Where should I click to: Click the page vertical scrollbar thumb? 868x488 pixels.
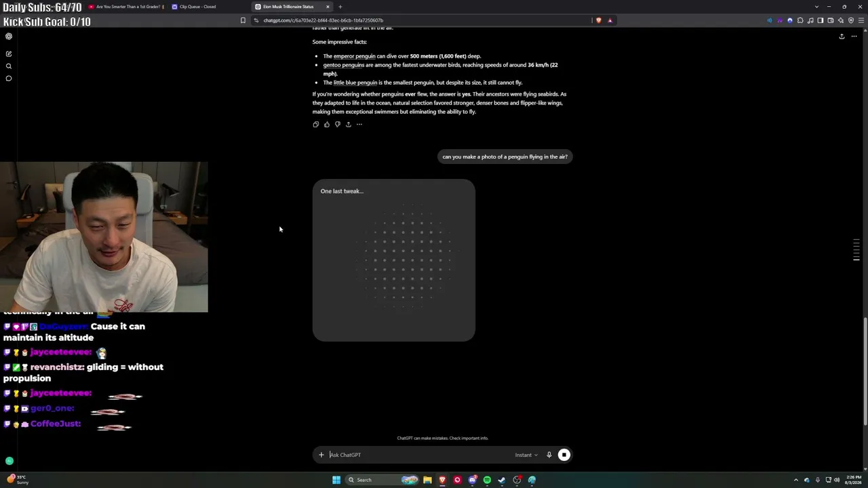865,371
